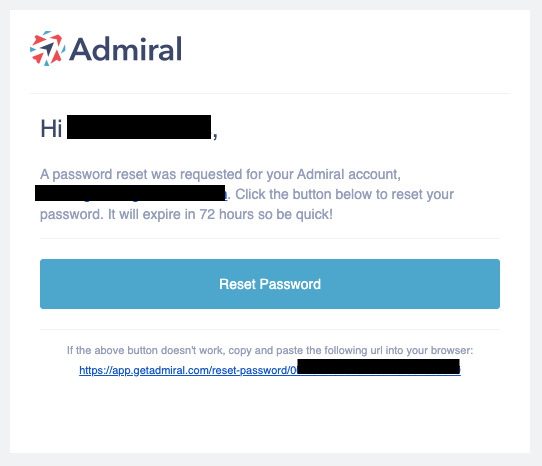Click the "72 hours" expiry text
The width and height of the screenshot is (542, 466).
coord(225,214)
